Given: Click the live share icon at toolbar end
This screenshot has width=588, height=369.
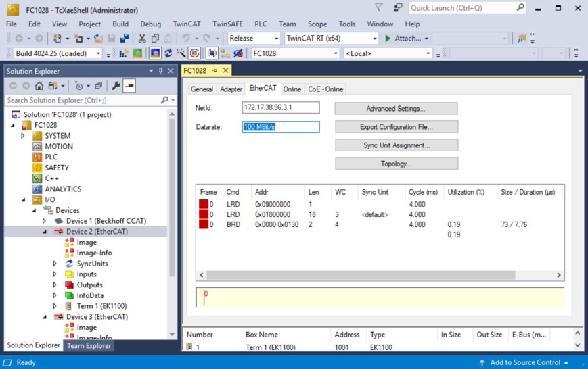Looking at the screenshot, I should point(522,39).
